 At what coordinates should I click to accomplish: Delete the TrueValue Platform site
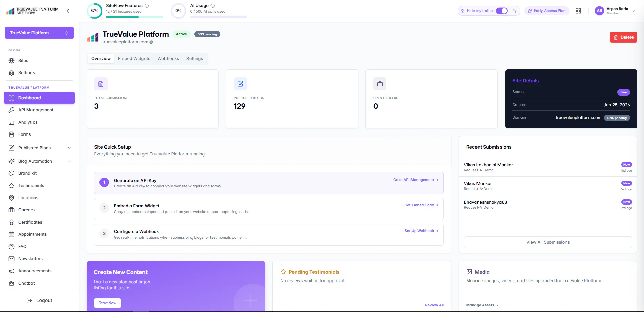pyautogui.click(x=623, y=37)
